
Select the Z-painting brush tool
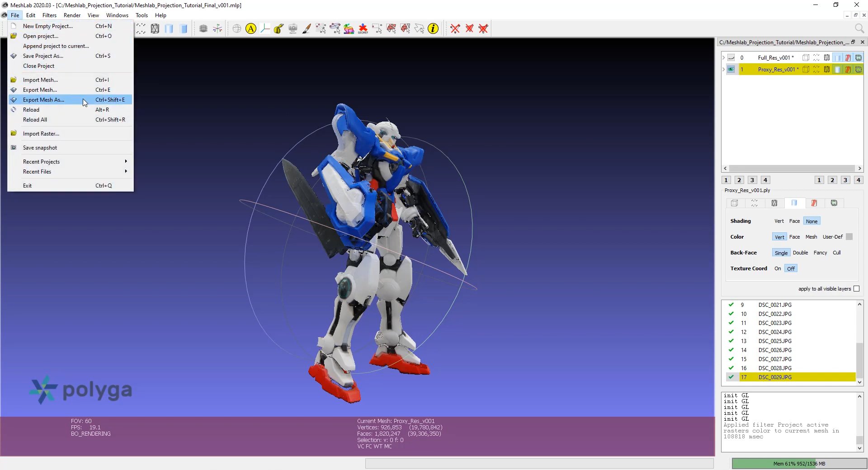[307, 29]
